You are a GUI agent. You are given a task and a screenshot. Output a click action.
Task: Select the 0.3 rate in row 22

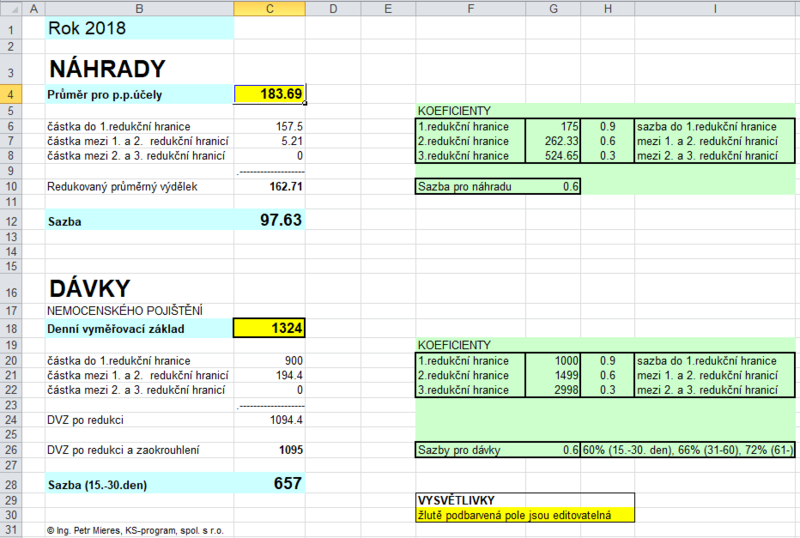[608, 390]
